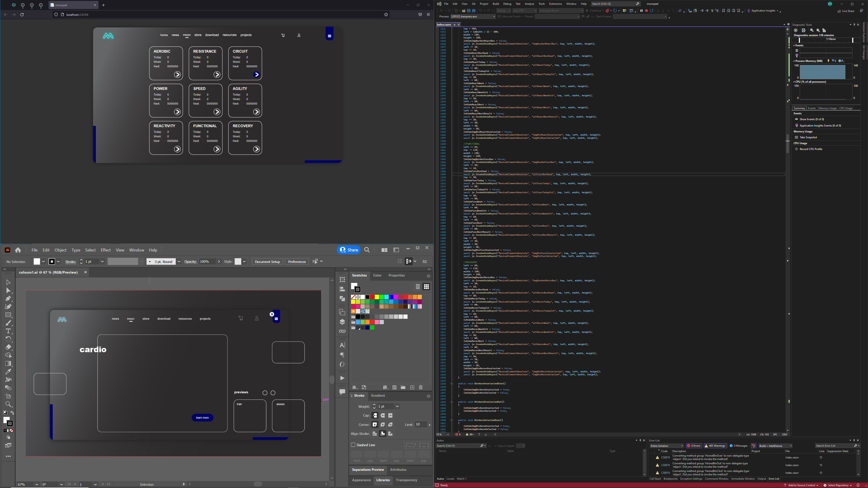The width and height of the screenshot is (868, 488).
Task: Pick the magenta swatch in Swatches panel
Action: [x=396, y=297]
